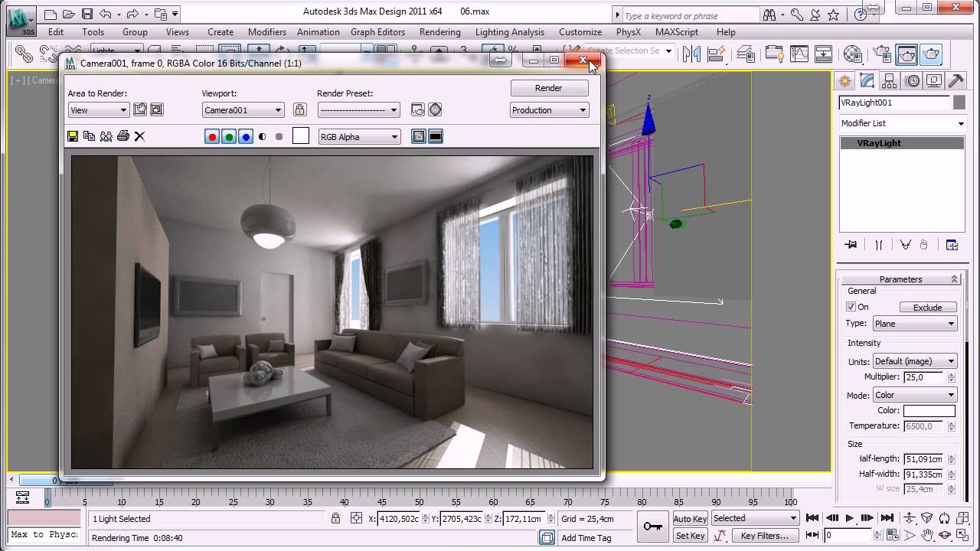Image resolution: width=980 pixels, height=551 pixels.
Task: Open the Create panel tab
Action: click(845, 81)
